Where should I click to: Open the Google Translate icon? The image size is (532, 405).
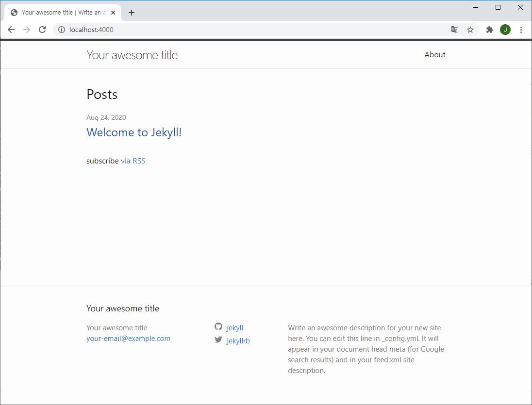[455, 30]
